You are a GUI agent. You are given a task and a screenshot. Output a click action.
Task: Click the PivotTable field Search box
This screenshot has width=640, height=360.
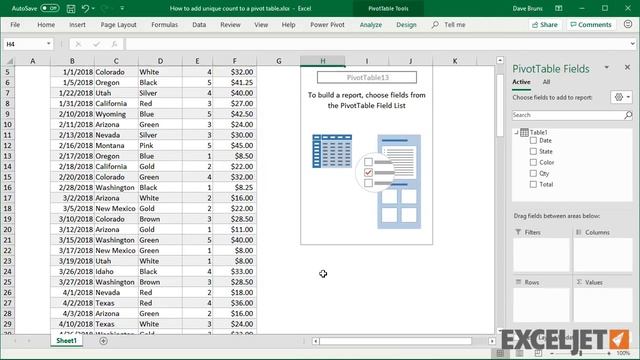pos(567,115)
